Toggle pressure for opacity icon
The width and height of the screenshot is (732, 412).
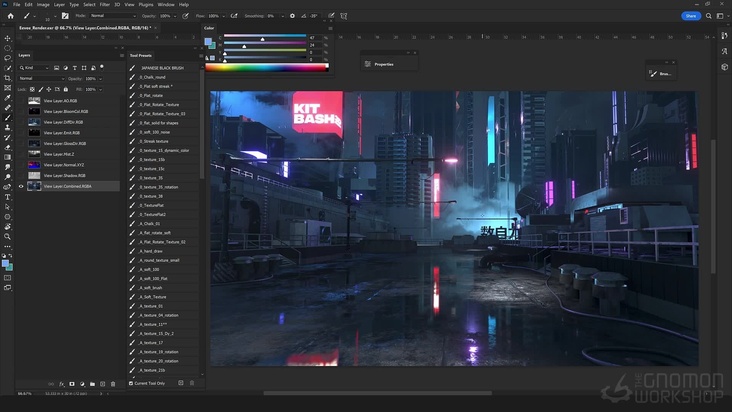click(185, 16)
